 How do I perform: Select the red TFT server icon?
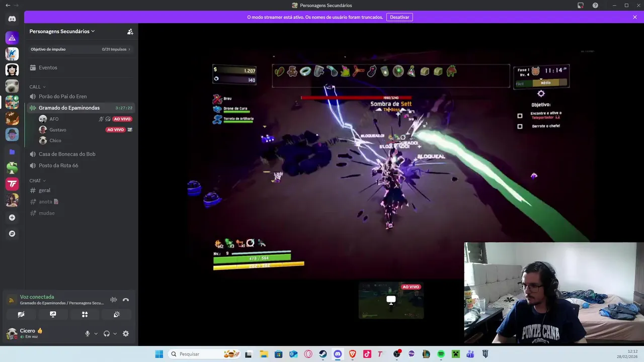[12, 184]
